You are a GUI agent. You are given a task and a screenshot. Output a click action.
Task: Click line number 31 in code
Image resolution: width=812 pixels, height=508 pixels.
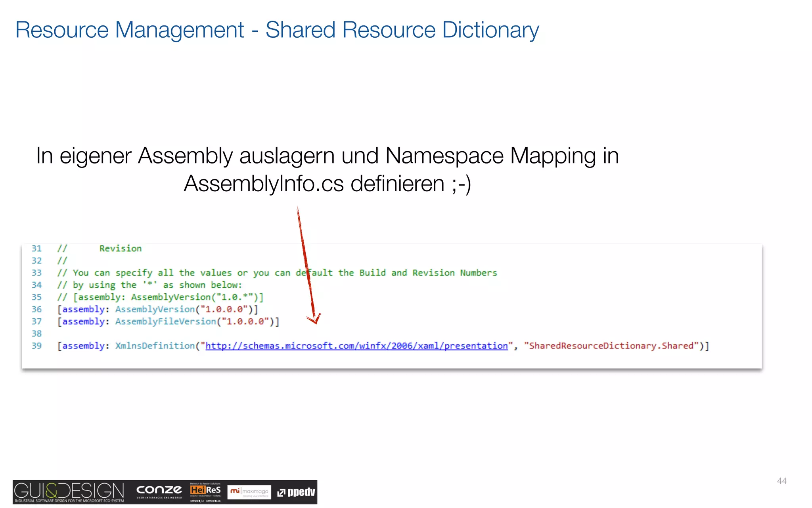pyautogui.click(x=36, y=248)
